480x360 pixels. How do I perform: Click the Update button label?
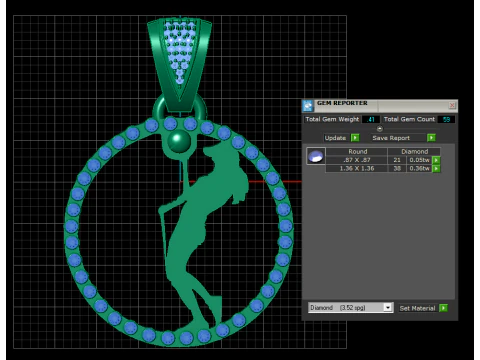pos(335,138)
